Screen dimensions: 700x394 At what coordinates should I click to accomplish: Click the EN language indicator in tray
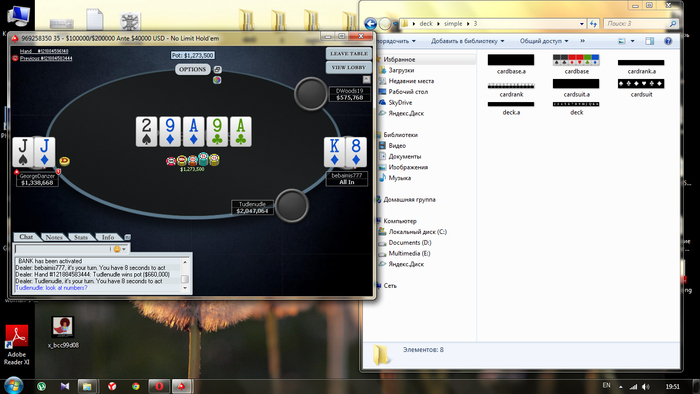[x=606, y=386]
